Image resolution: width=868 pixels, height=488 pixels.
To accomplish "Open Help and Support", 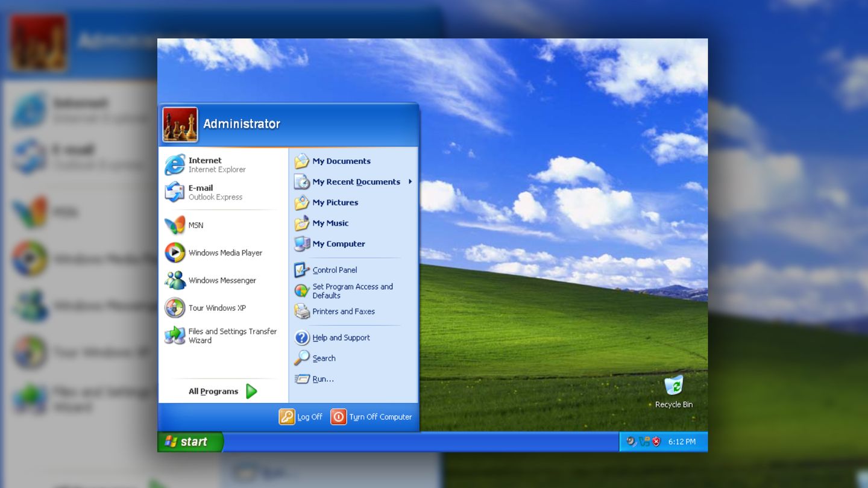I will click(341, 337).
